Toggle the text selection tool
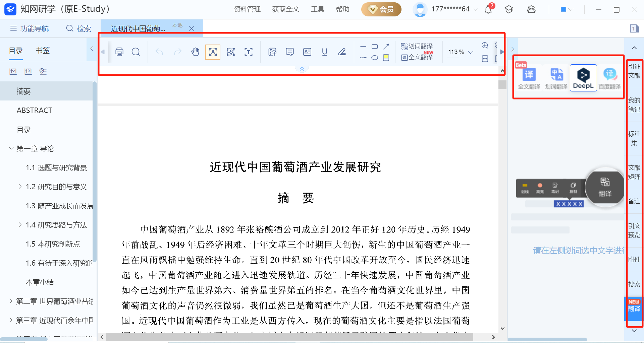644x343 pixels. point(213,52)
